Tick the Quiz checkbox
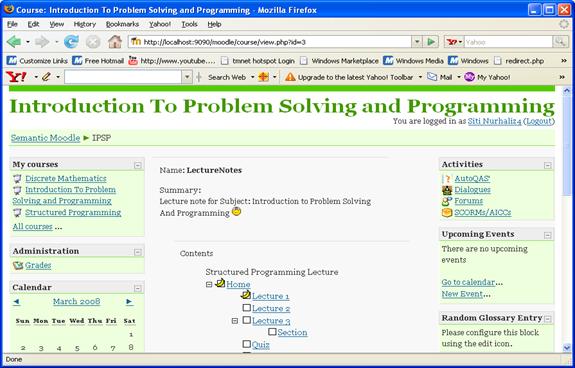This screenshot has width=575, height=368. [x=247, y=344]
